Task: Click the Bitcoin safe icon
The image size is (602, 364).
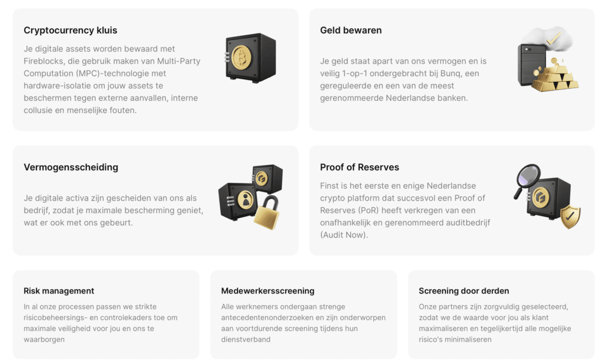Action: click(250, 57)
